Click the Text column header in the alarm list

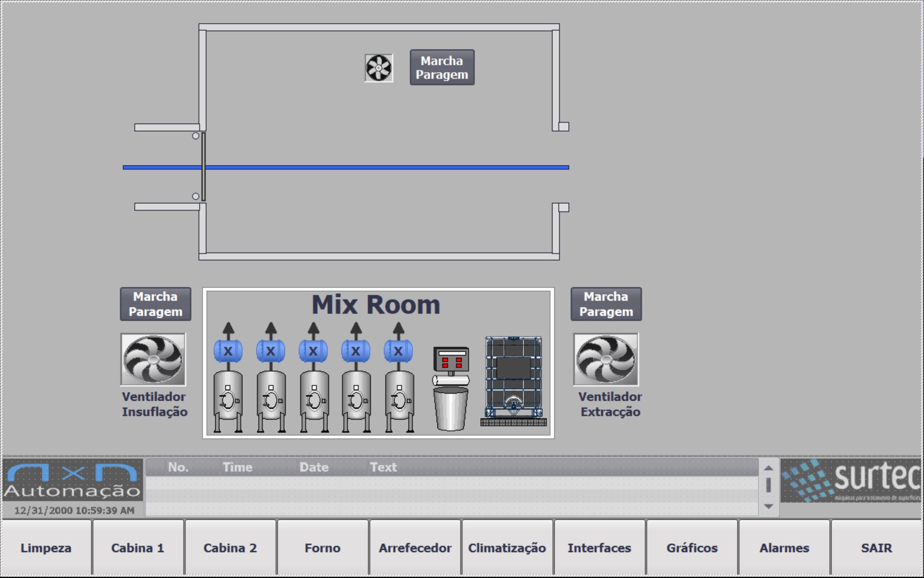383,467
